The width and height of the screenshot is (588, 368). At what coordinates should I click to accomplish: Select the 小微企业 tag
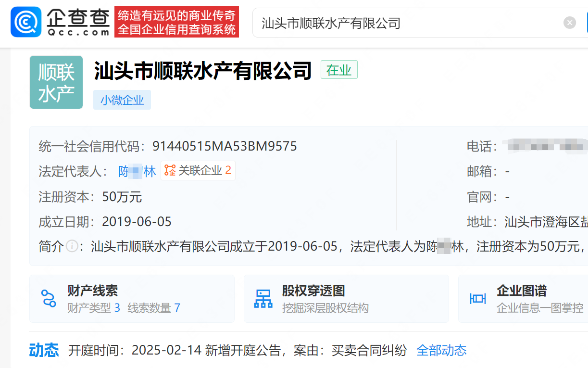(122, 100)
